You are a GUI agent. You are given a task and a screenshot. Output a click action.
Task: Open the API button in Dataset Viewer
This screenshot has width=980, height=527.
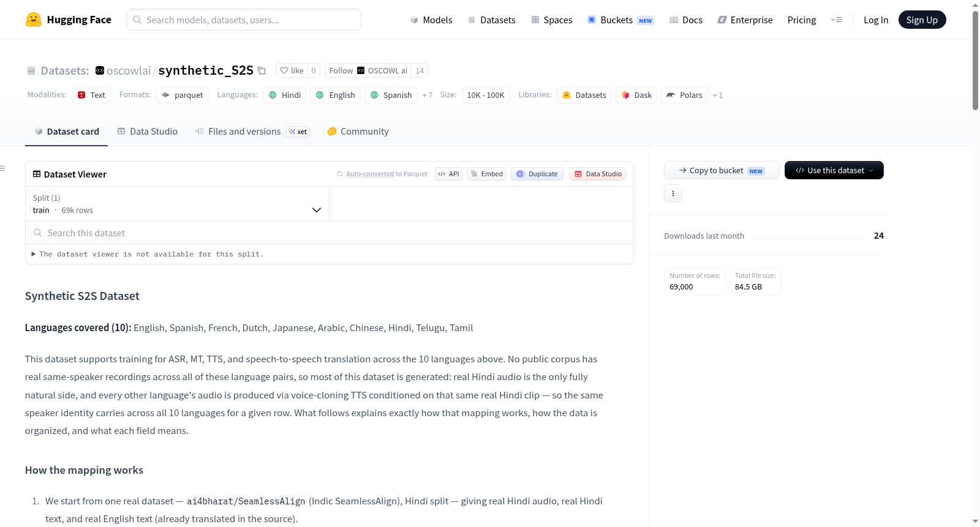point(448,174)
